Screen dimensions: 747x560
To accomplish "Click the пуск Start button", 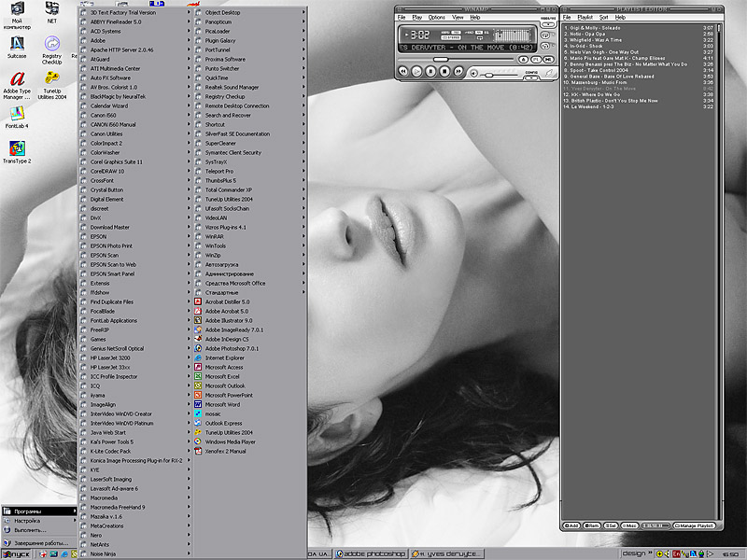I will (17, 554).
